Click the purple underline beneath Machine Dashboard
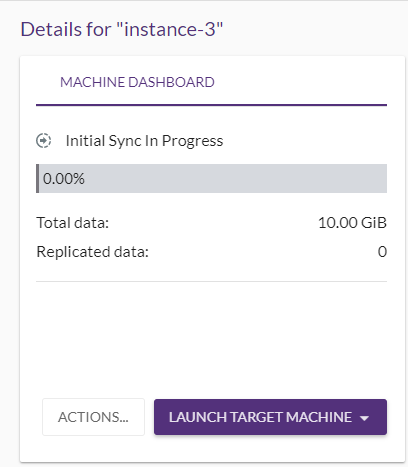Viewport: 408px width, 467px height. click(x=211, y=105)
